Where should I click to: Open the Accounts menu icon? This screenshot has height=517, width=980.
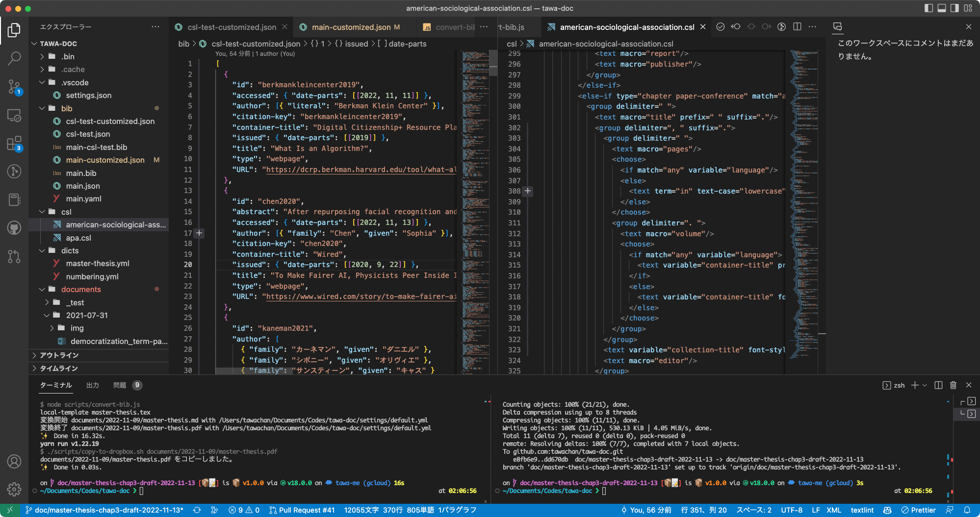coord(14,461)
